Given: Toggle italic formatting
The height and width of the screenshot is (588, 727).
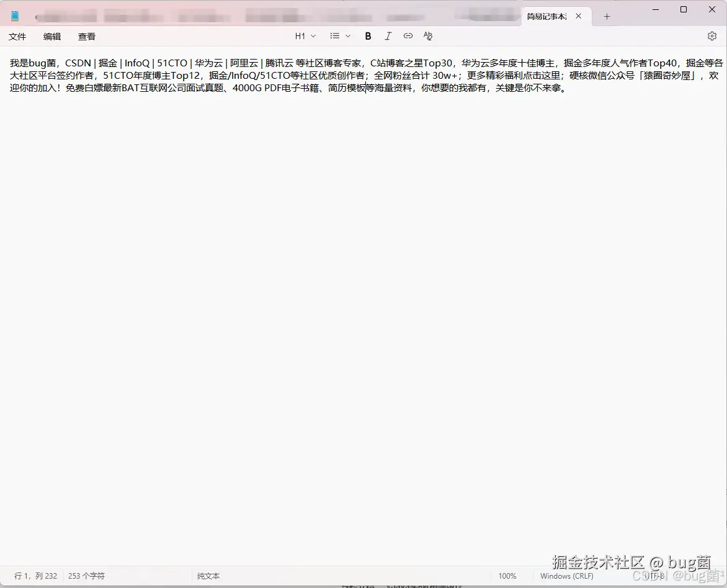Looking at the screenshot, I should [x=388, y=36].
